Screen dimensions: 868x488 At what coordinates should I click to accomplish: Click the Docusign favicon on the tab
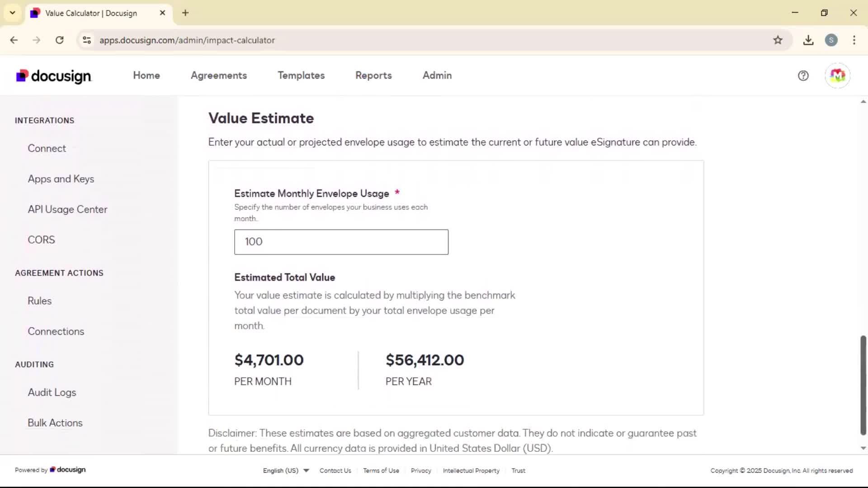pyautogui.click(x=35, y=13)
